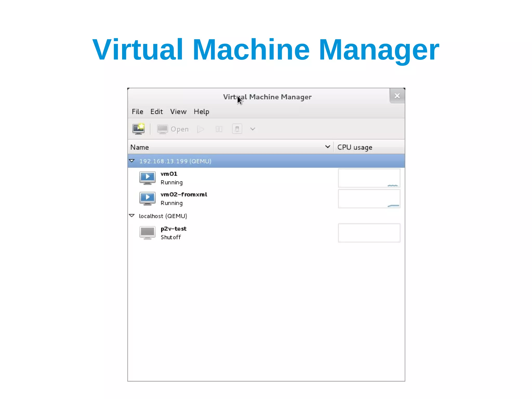Screen dimensions: 532x399
Task: Open the File menu
Action: click(137, 112)
